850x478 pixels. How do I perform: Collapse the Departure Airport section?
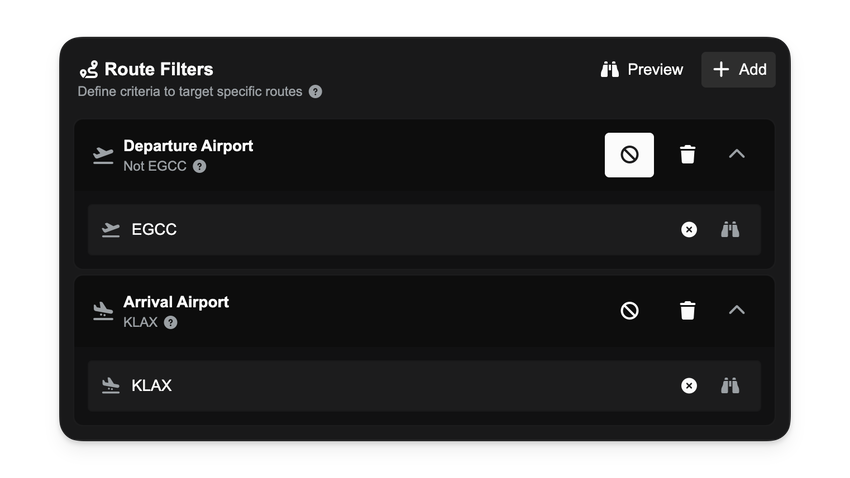tap(737, 154)
